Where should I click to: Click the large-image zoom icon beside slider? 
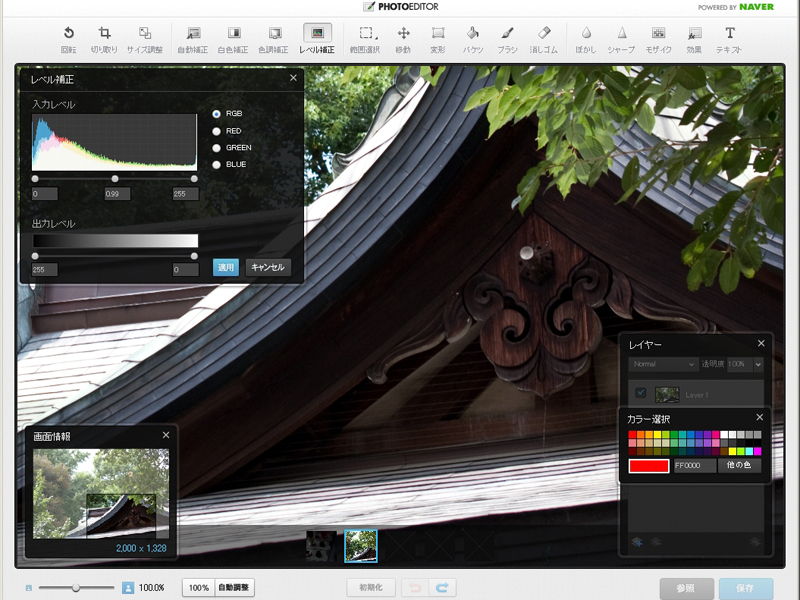point(128,588)
